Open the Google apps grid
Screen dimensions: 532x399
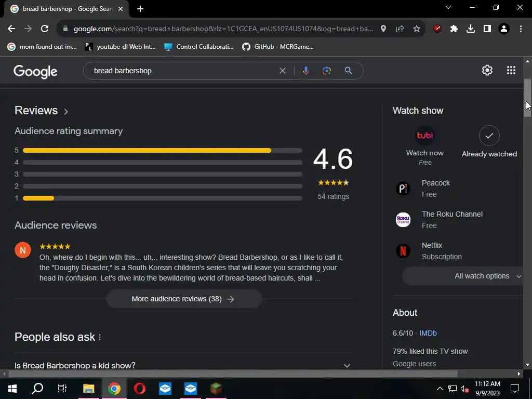point(511,70)
